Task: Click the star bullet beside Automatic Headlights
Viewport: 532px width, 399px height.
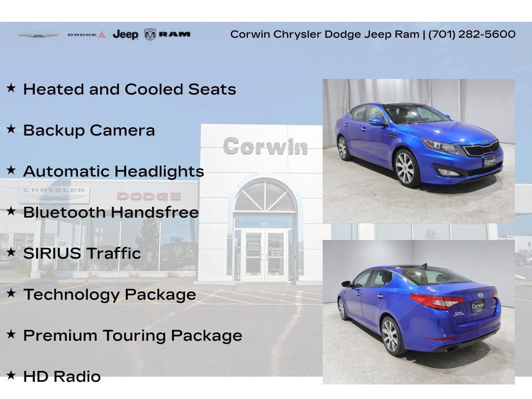Action: (11, 170)
